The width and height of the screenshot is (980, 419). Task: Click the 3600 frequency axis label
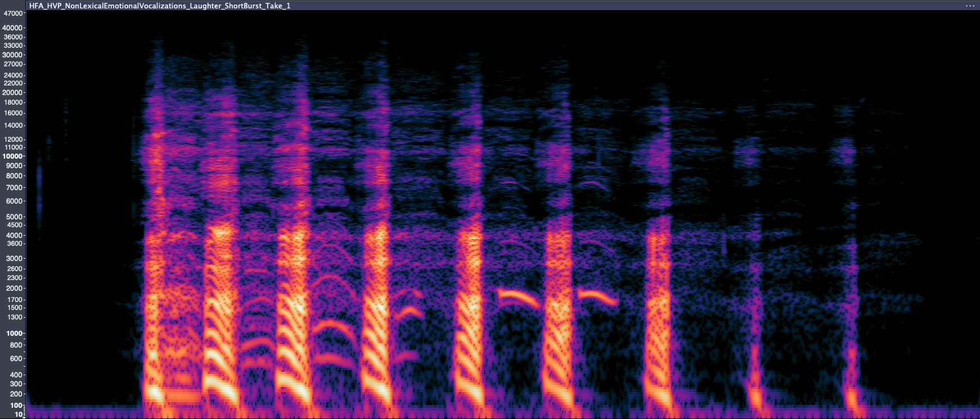15,244
